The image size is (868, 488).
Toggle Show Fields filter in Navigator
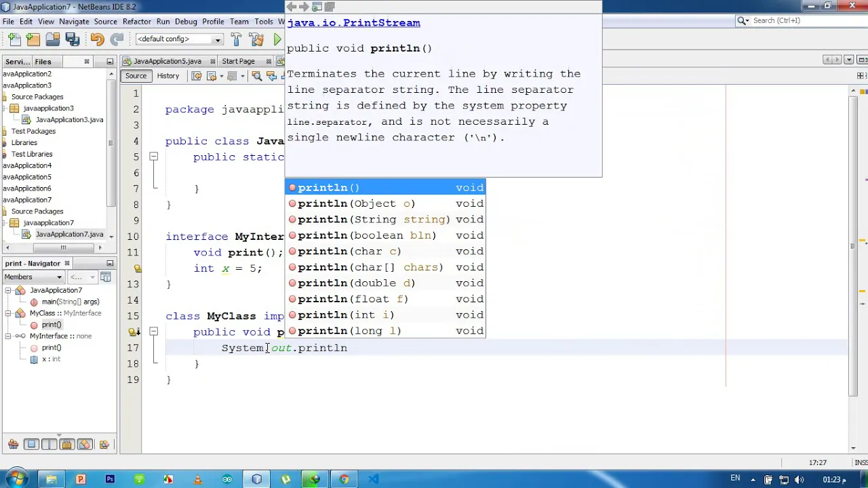click(x=31, y=445)
